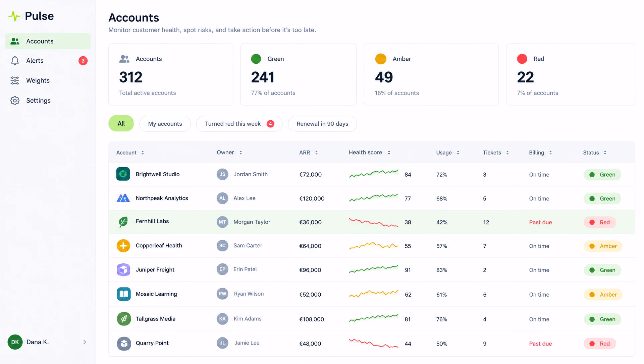Image resolution: width=644 pixels, height=364 pixels.
Task: Click the Mosaic Learning book logo
Action: click(124, 294)
